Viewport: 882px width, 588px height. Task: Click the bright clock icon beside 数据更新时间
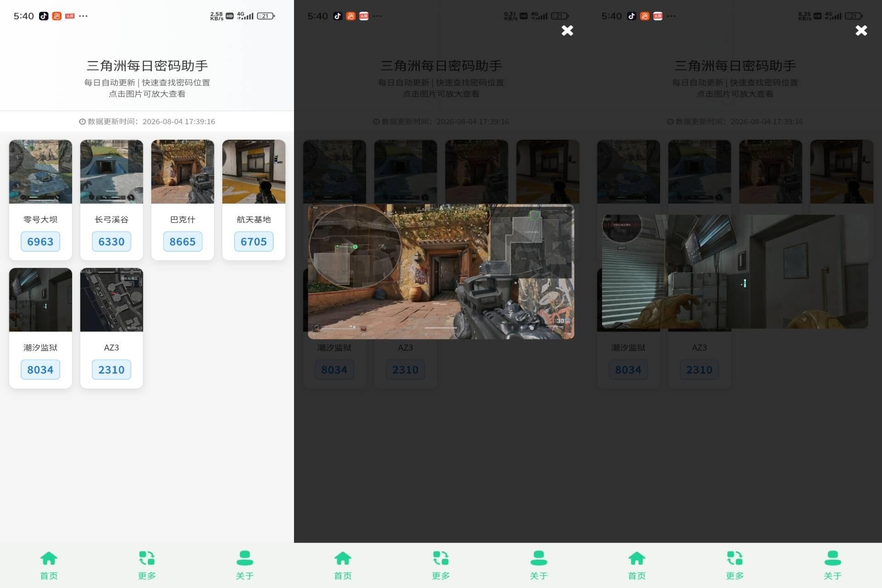(x=82, y=122)
